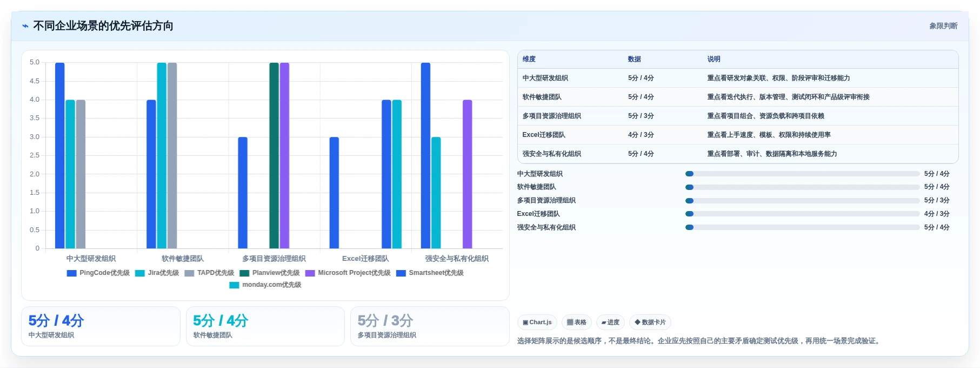This screenshot has width=980, height=368.
Task: Click description 重点看项目组合、资源负载和跨项目依赖
Action: pyautogui.click(x=765, y=116)
